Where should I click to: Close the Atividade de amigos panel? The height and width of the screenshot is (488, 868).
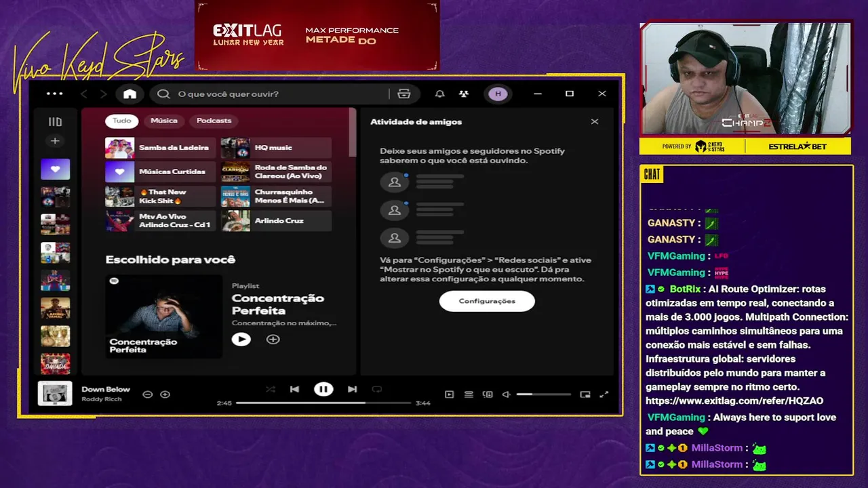[595, 122]
